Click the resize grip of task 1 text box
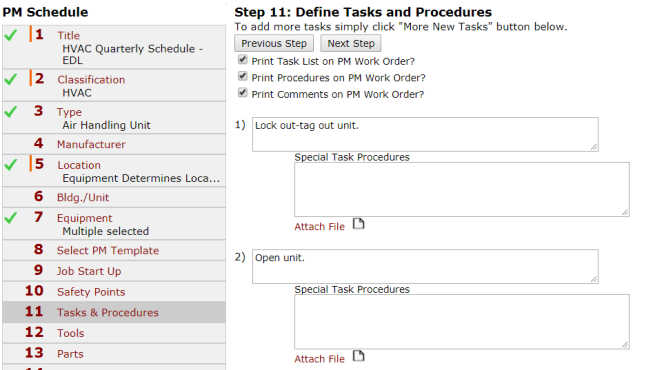Image resolution: width=664 pixels, height=370 pixels. 594,147
